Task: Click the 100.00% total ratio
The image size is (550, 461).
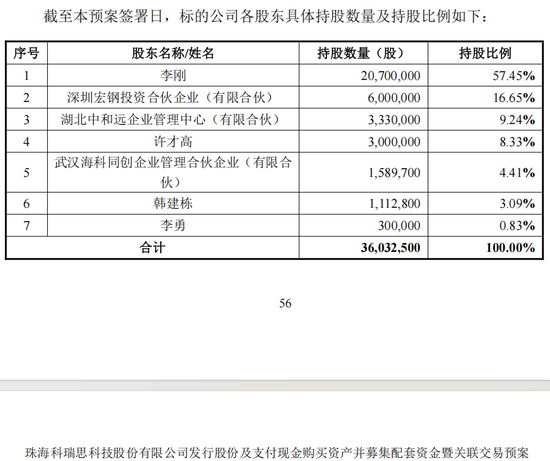Action: (510, 248)
